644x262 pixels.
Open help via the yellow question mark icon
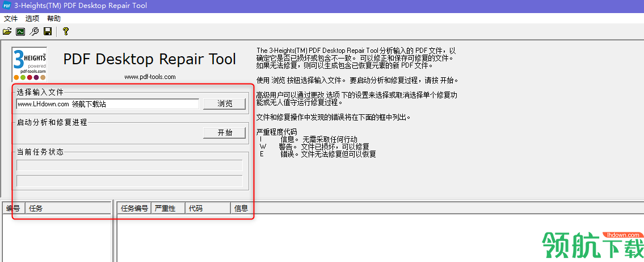[x=65, y=31]
